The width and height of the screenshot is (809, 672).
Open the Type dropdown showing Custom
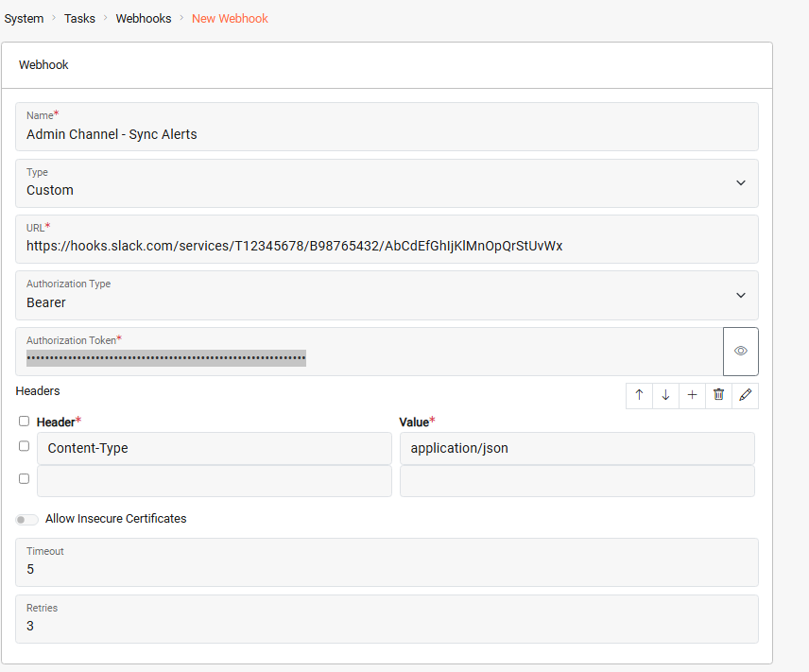(741, 183)
